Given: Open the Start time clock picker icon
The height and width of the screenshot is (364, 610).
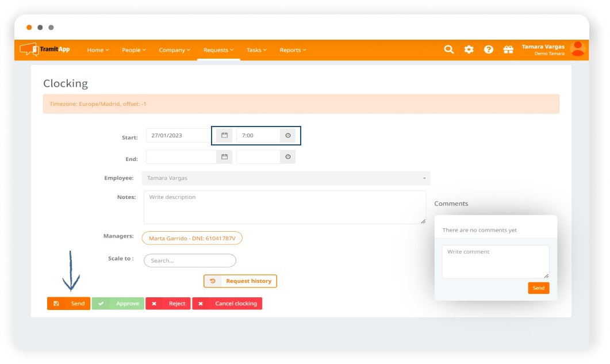Looking at the screenshot, I should (x=288, y=135).
